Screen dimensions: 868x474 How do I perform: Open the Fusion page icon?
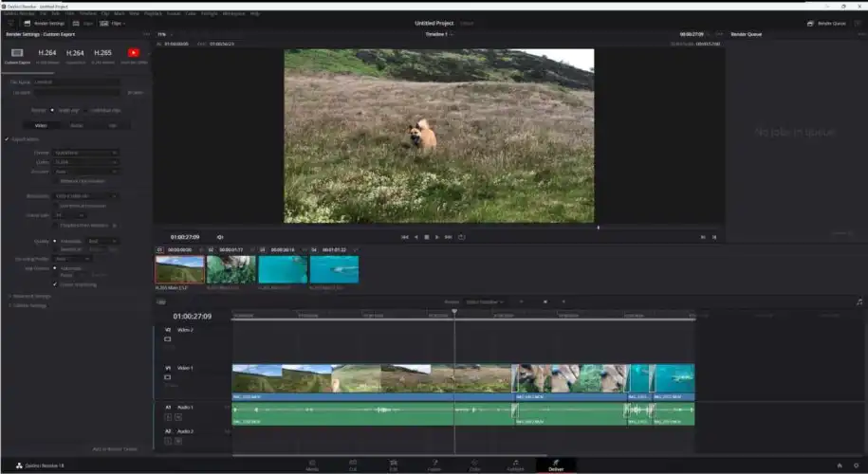click(x=434, y=464)
